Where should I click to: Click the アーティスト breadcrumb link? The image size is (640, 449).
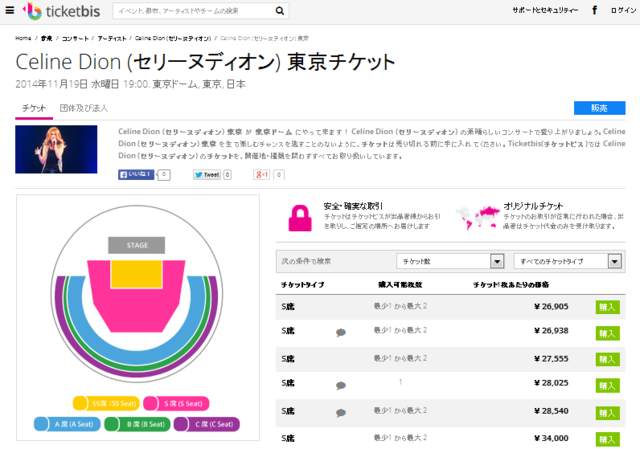112,38
